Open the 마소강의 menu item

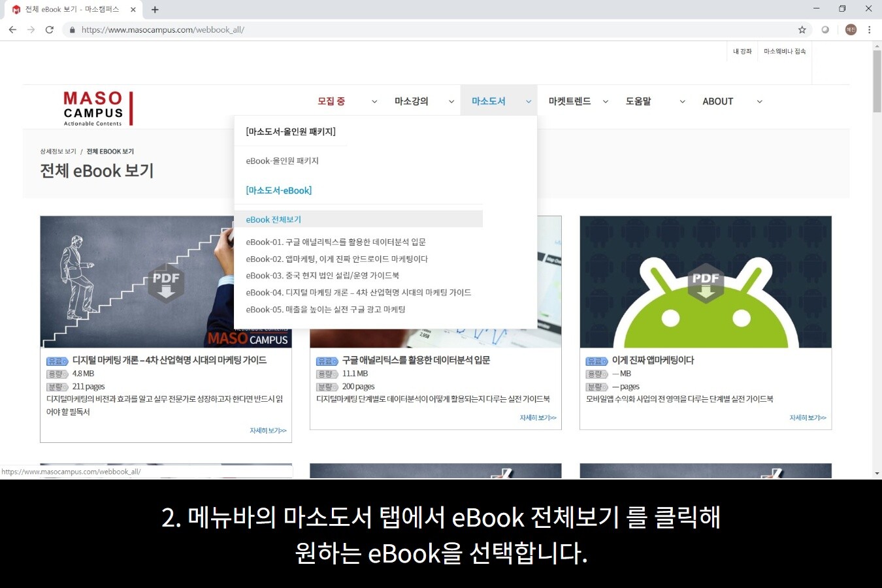[x=412, y=101]
